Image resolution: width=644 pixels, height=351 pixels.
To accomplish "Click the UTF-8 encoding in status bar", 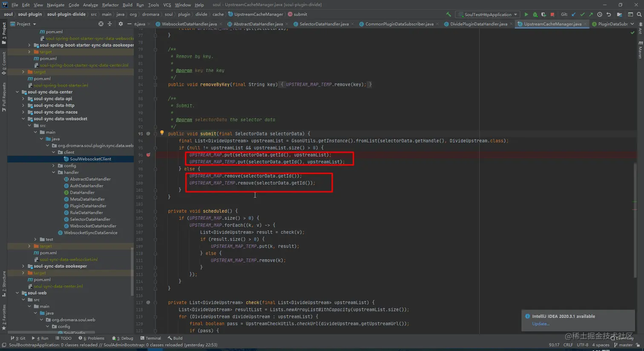I will [582, 345].
